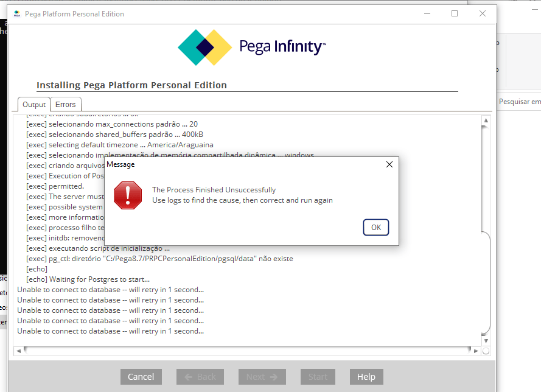Screen dimensions: 541x392
Task: Click the 'Waiting for Postgres to start...' line
Action: pos(88,279)
